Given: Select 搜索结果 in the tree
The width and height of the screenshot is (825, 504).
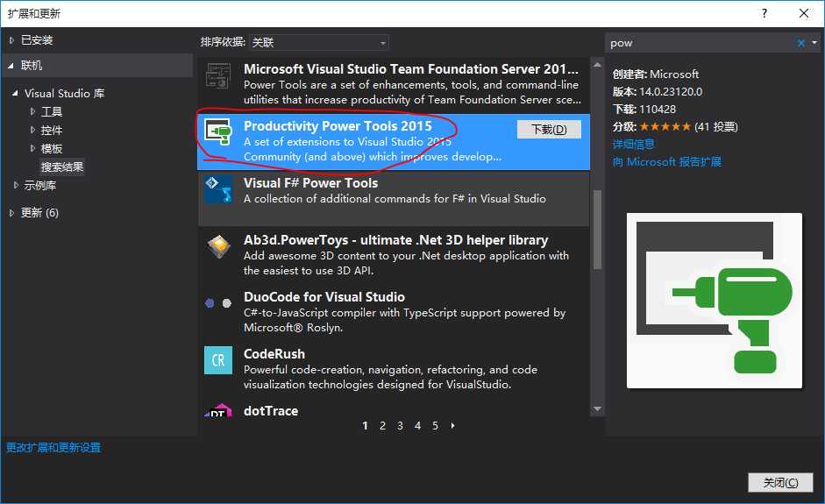Looking at the screenshot, I should point(62,167).
